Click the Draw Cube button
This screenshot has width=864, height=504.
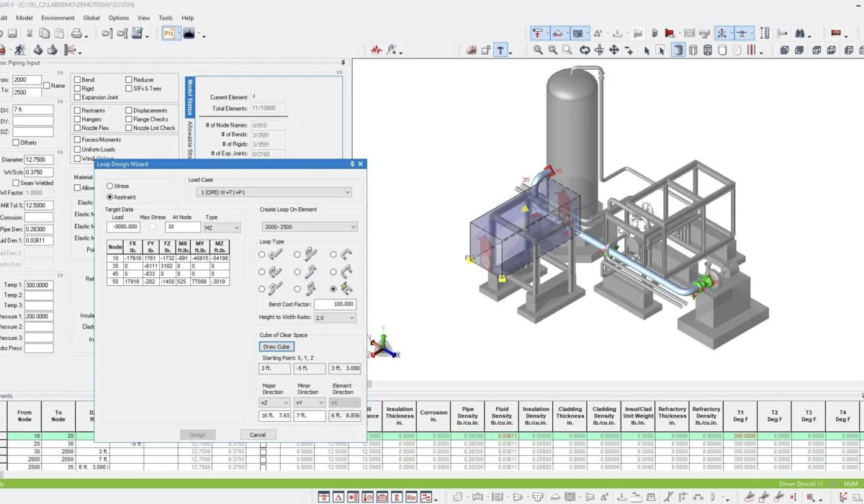coord(276,347)
